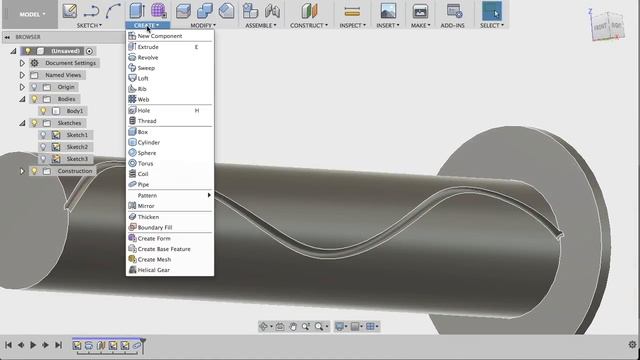Viewport: 640px width, 360px height.
Task: Click the Look At icon in navigation bar
Action: (280, 326)
